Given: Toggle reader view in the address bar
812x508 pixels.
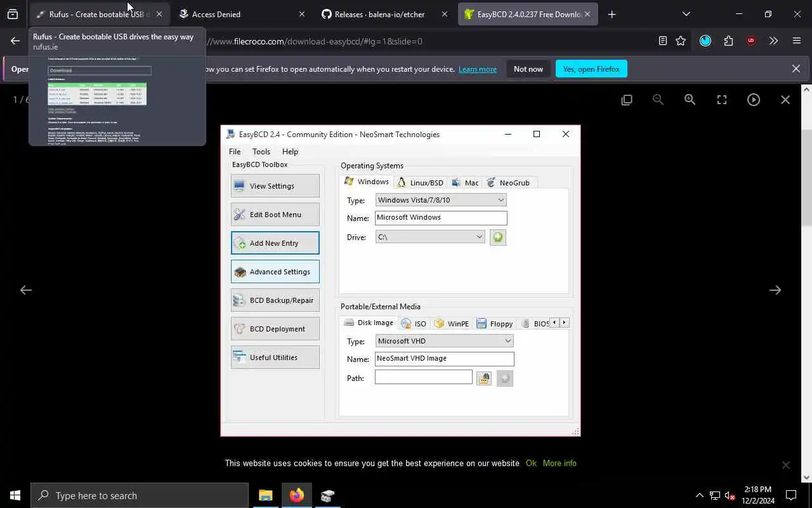Looking at the screenshot, I should pyautogui.click(x=663, y=41).
